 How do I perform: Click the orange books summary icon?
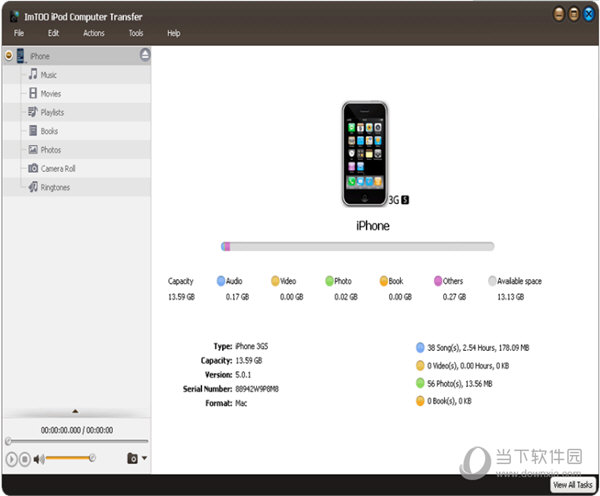pyautogui.click(x=420, y=401)
